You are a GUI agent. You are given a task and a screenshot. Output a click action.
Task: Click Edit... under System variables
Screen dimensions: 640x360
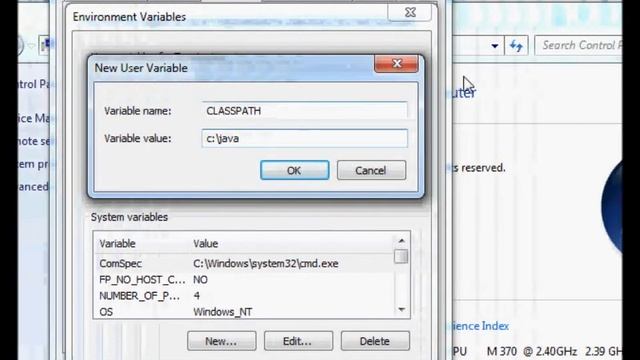[298, 341]
